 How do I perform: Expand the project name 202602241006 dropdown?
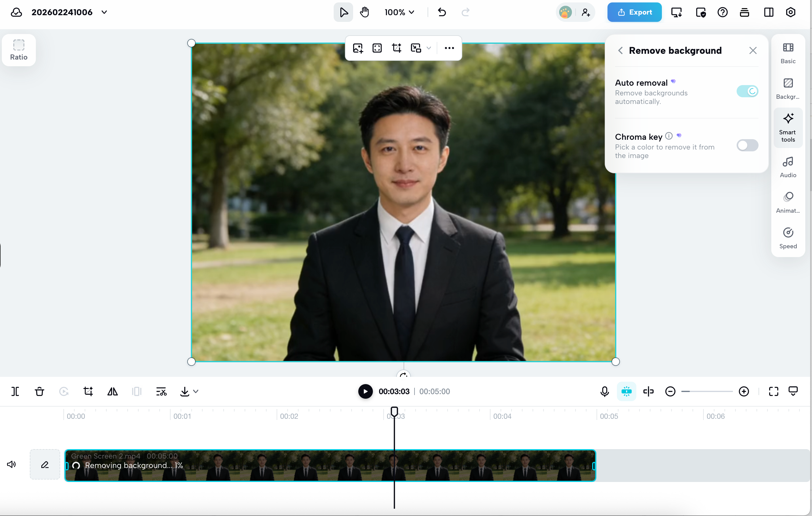(x=104, y=12)
